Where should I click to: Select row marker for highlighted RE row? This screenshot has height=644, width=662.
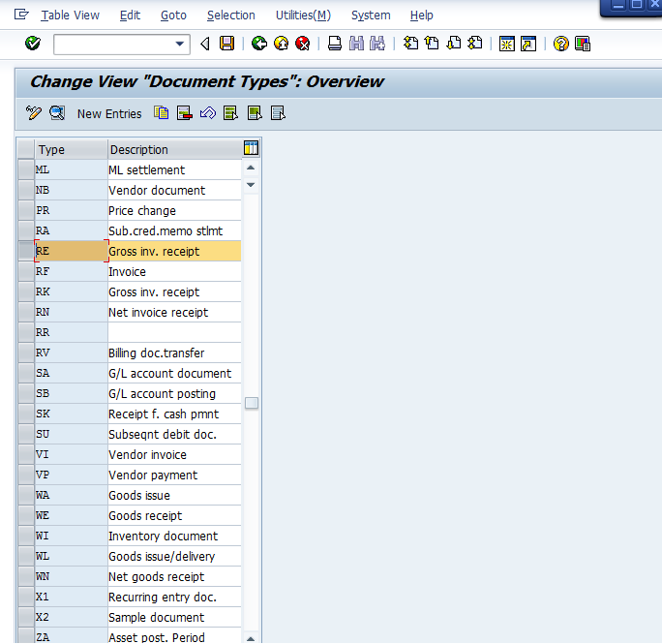pyautogui.click(x=26, y=251)
